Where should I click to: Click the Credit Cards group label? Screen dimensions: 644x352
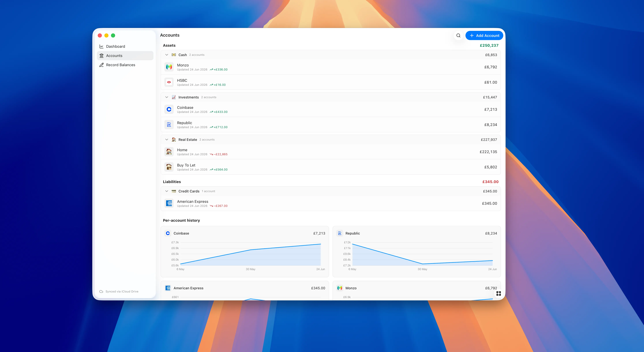[189, 191]
